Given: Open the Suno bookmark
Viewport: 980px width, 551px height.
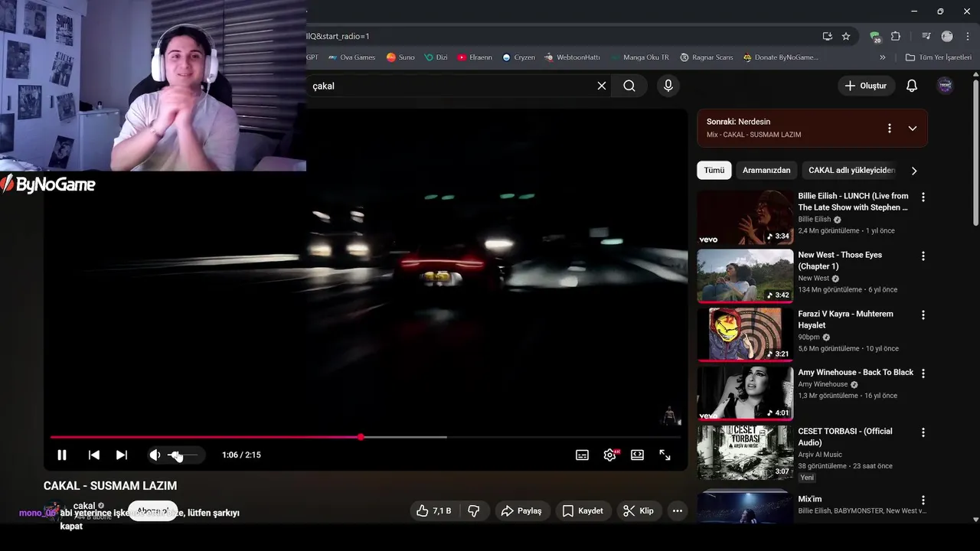Looking at the screenshot, I should 400,57.
